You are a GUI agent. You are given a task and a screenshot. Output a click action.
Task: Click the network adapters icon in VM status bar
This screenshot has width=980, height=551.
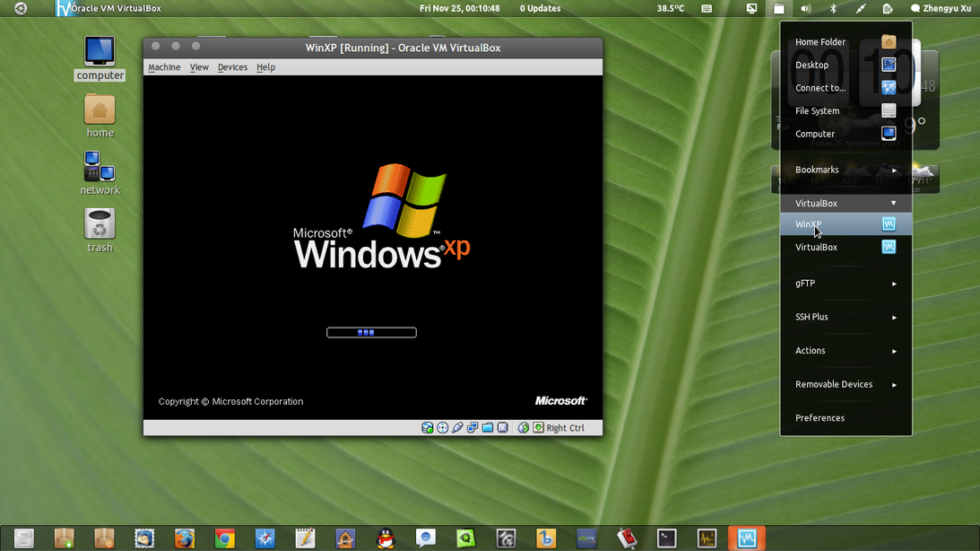point(473,428)
